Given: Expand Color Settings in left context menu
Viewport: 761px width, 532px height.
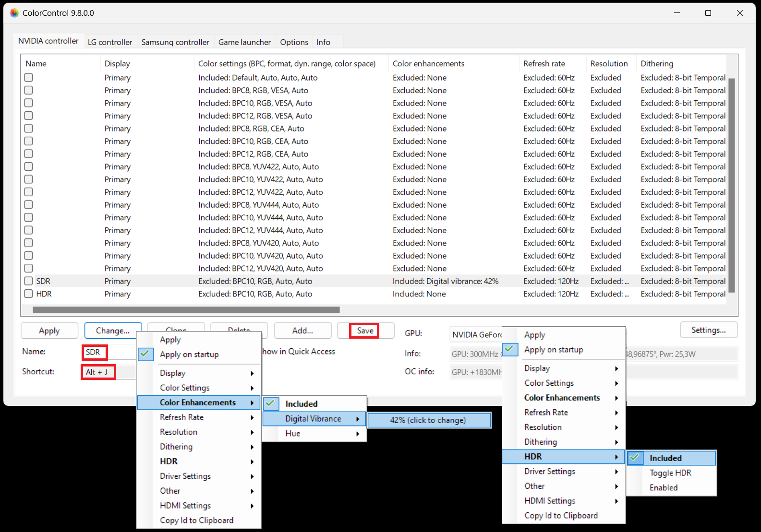Looking at the screenshot, I should 199,388.
